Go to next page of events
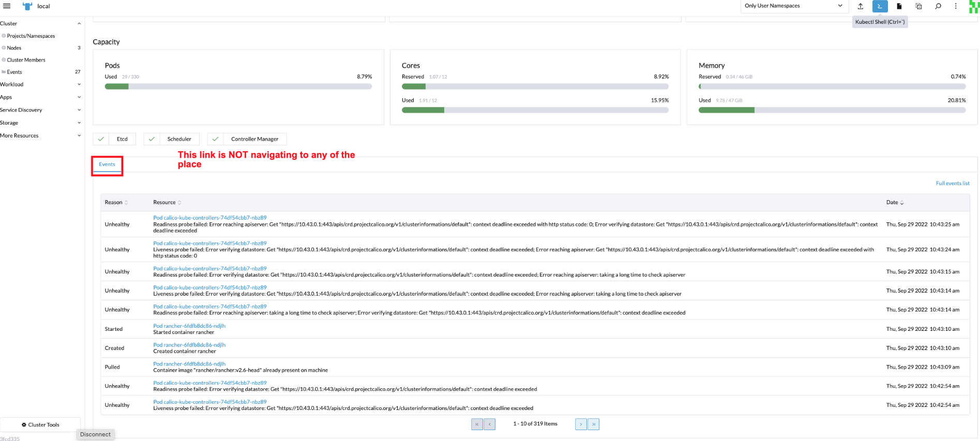This screenshot has height=441, width=980. pos(581,424)
